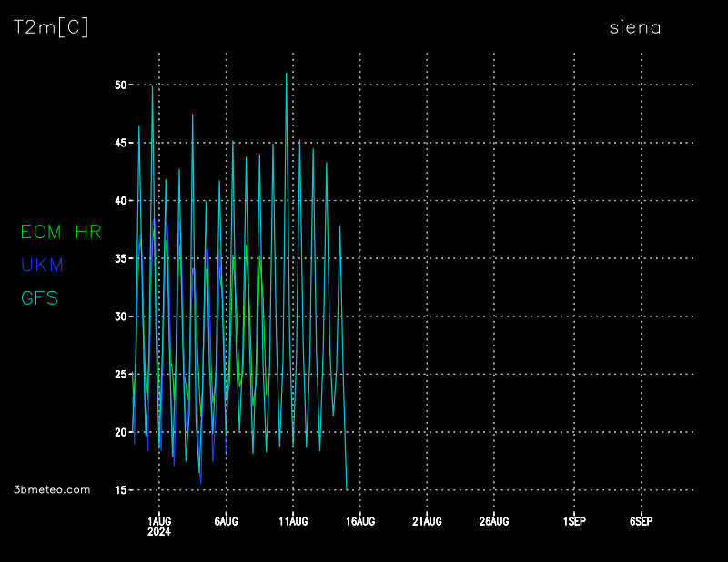Screen dimensions: 728x562
Task: Click the T2m[C] chart title
Action: (51, 27)
